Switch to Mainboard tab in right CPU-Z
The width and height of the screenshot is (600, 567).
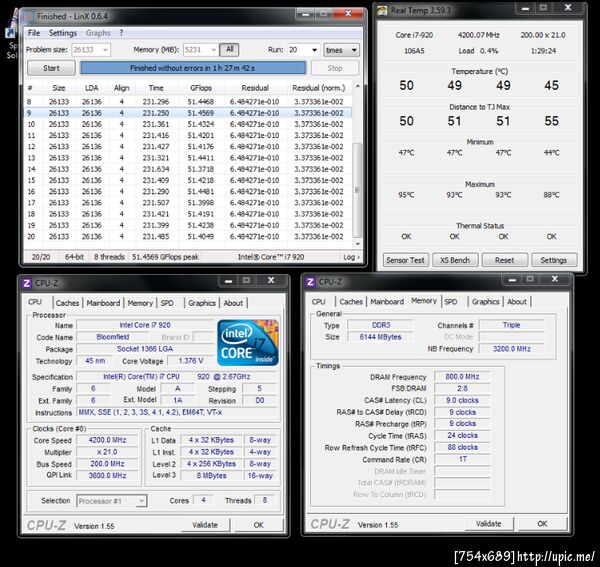(x=387, y=301)
